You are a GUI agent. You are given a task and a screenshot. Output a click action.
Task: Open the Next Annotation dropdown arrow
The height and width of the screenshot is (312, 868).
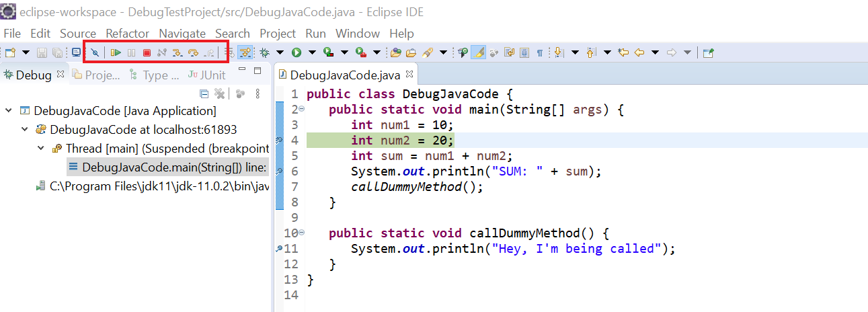[575, 52]
